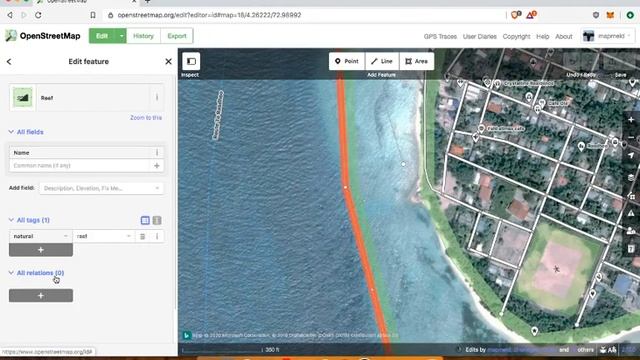Close the Edit feature panel
640x360 pixels.
pyautogui.click(x=168, y=62)
